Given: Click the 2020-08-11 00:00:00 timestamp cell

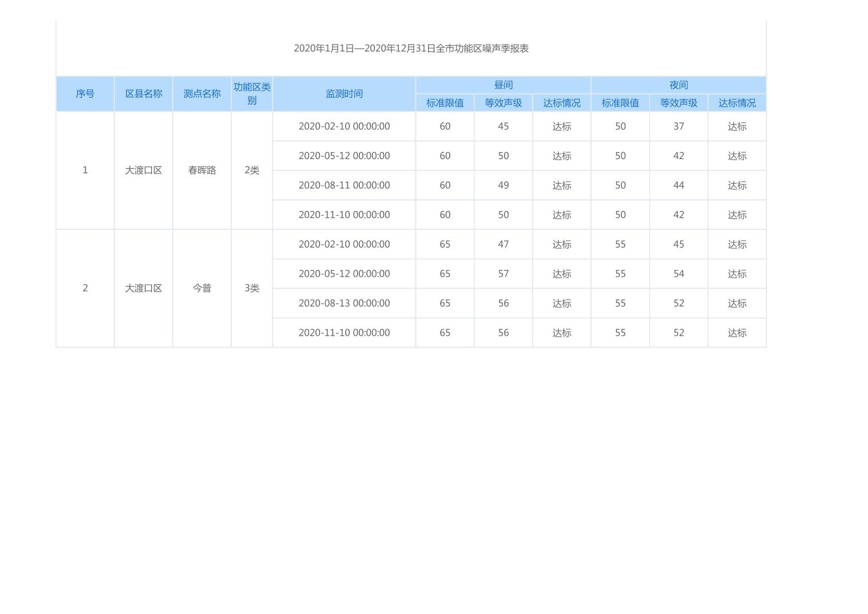Looking at the screenshot, I should (x=344, y=185).
